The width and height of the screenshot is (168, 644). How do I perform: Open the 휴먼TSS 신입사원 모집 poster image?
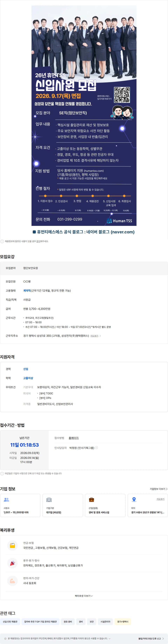[84, 115]
